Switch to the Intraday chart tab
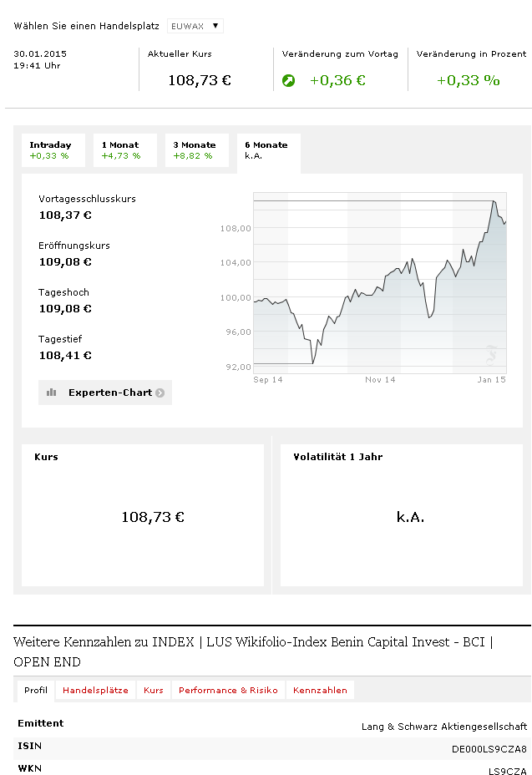Screen dimensions: 532x775 point(53,150)
